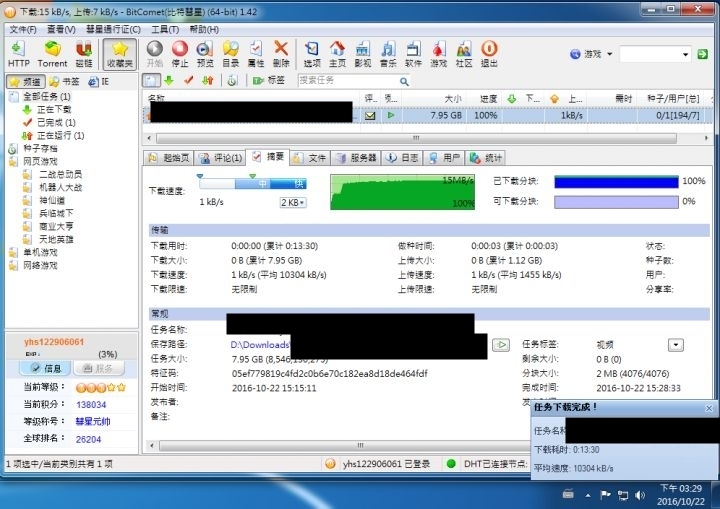Go to 主页 home page icon
Image resolution: width=720 pixels, height=509 pixels.
pyautogui.click(x=338, y=54)
